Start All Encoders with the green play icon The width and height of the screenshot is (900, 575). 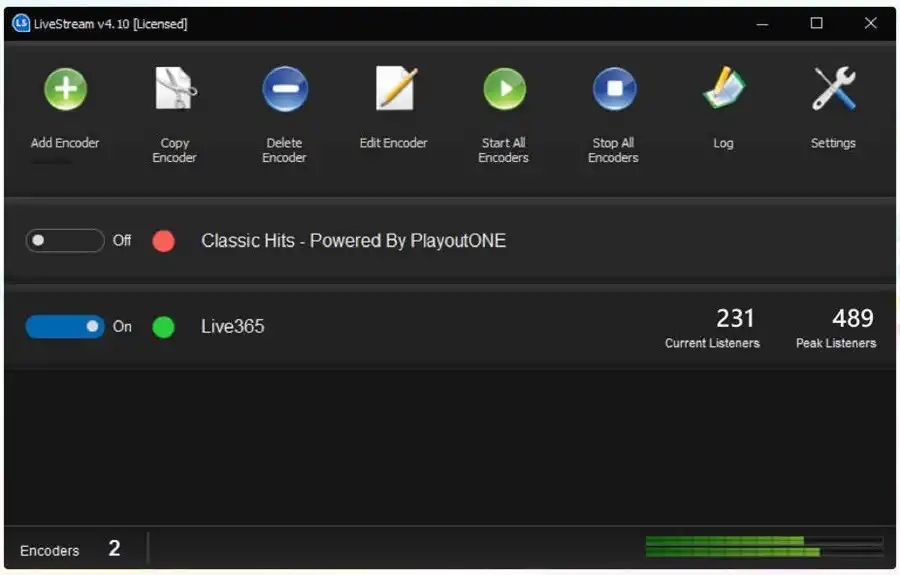click(x=504, y=89)
